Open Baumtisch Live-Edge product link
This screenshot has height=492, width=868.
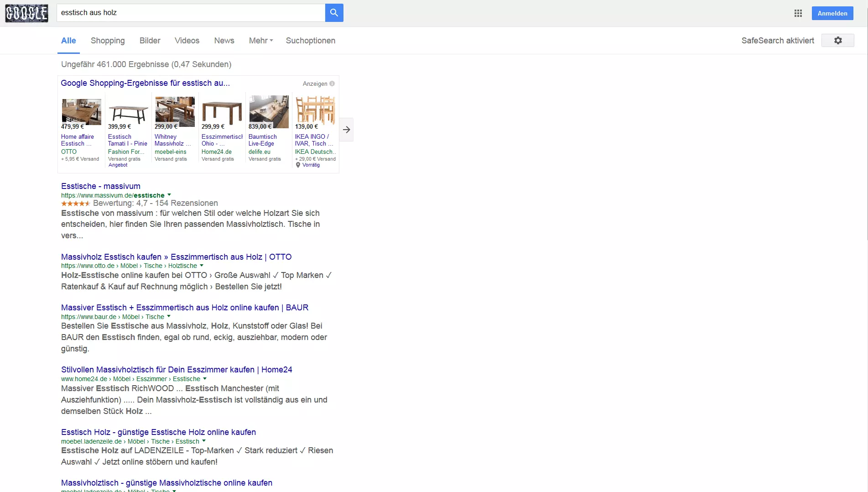(x=263, y=140)
